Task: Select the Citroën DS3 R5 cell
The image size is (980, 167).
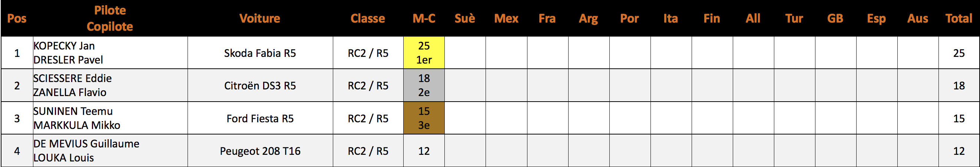Action: click(x=260, y=85)
